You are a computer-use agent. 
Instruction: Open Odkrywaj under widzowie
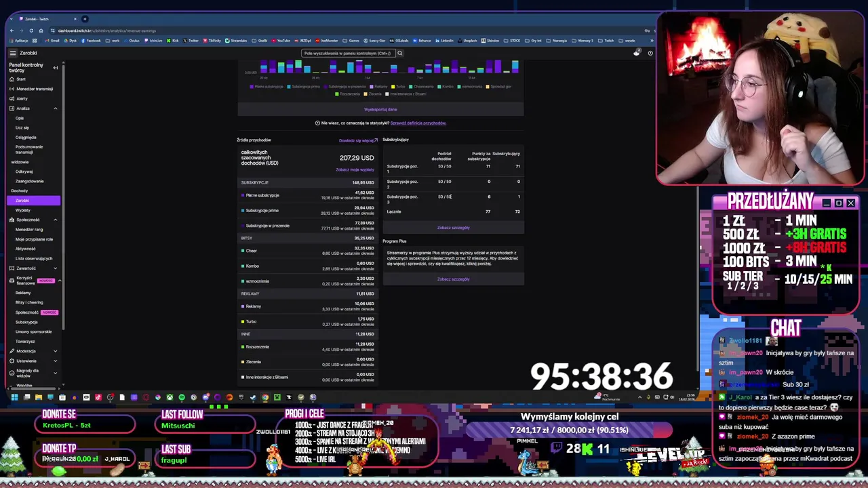(24, 171)
